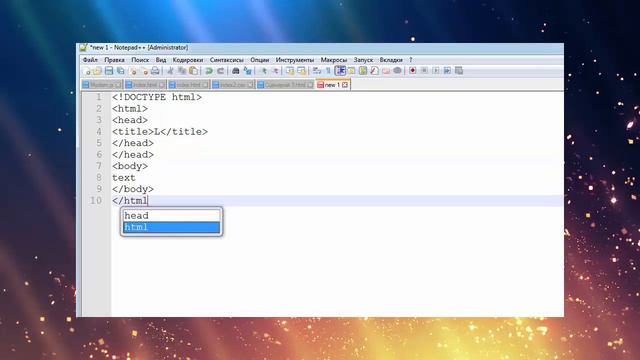Click the Close All toolbar icon
Viewport: 640px width, 360px height.
click(145, 71)
